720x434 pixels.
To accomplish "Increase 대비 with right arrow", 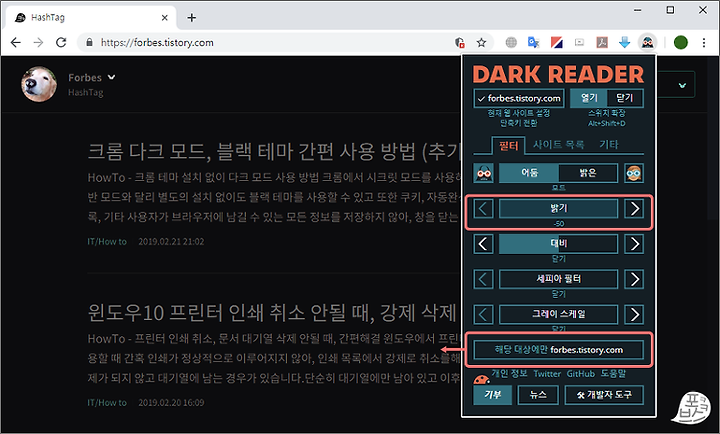I will pos(634,244).
